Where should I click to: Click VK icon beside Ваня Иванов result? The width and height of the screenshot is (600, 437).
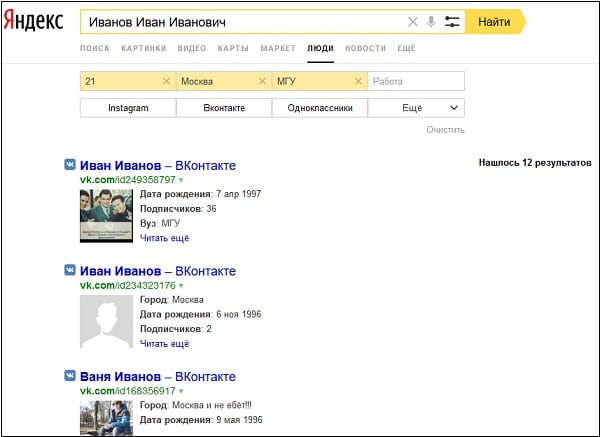tap(70, 375)
